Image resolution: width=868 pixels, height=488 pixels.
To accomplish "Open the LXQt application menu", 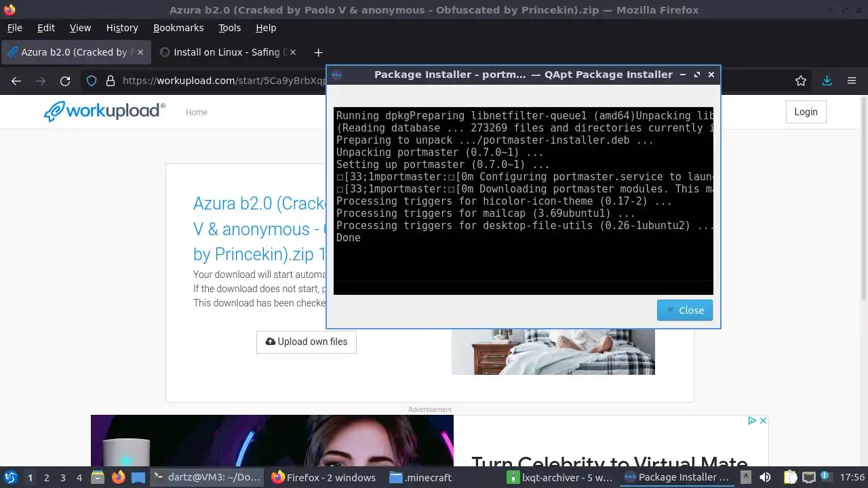I will click(11, 477).
